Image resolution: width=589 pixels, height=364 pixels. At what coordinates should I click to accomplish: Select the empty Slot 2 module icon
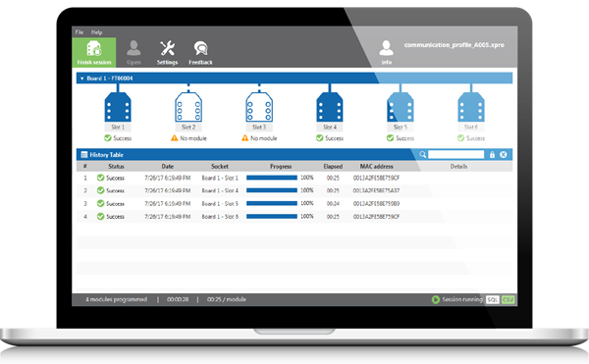pyautogui.click(x=188, y=107)
